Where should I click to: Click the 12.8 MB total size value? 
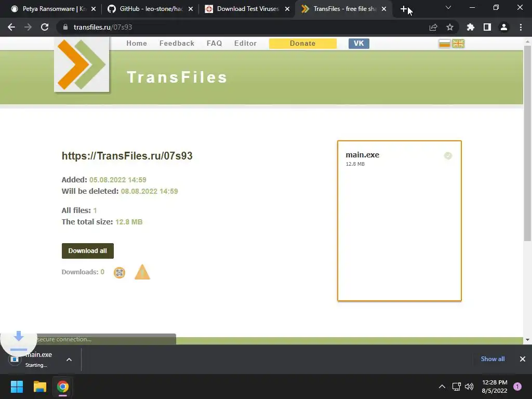(x=129, y=222)
